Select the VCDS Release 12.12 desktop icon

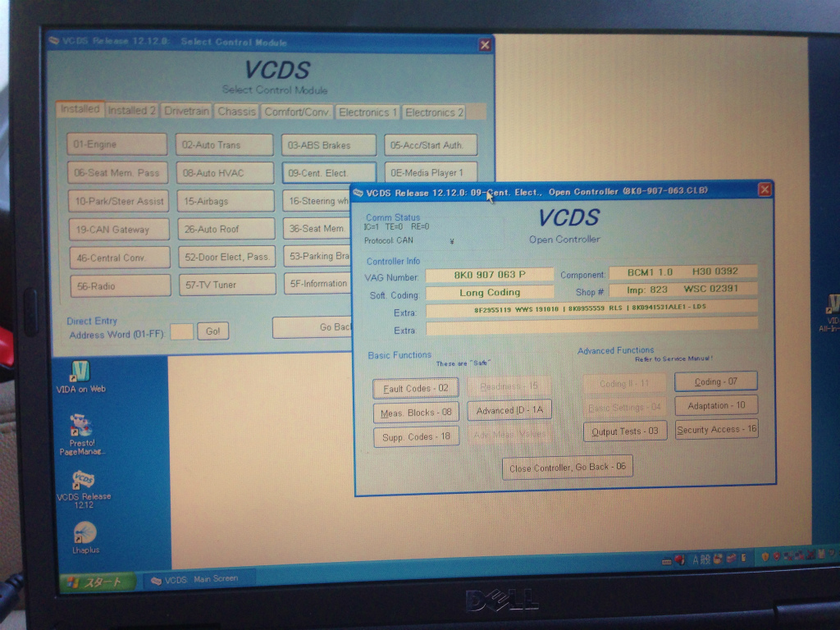pyautogui.click(x=84, y=489)
